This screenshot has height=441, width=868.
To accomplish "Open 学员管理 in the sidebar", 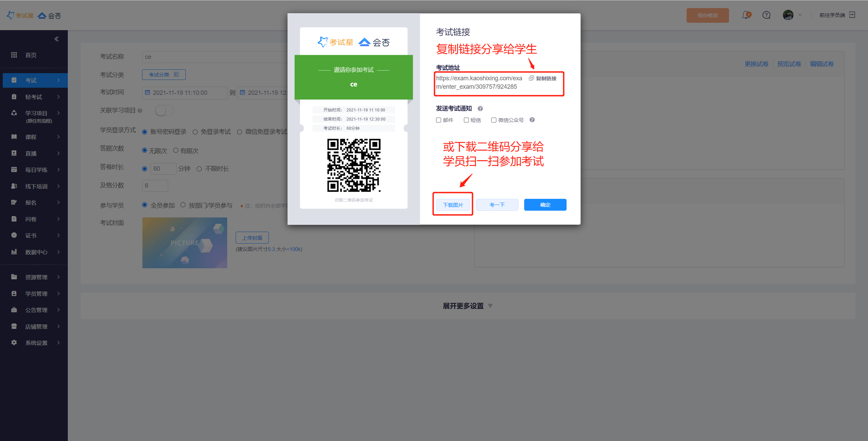I will click(36, 294).
